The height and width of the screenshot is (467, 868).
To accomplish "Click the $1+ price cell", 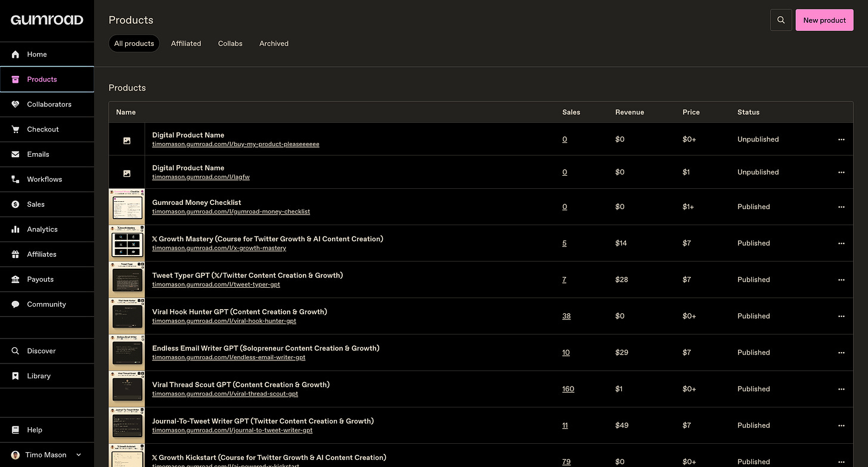I will point(689,207).
